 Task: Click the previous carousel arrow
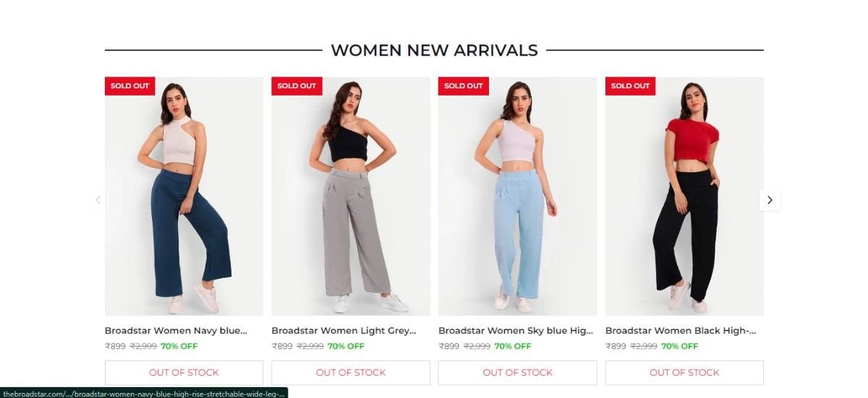pos(98,200)
